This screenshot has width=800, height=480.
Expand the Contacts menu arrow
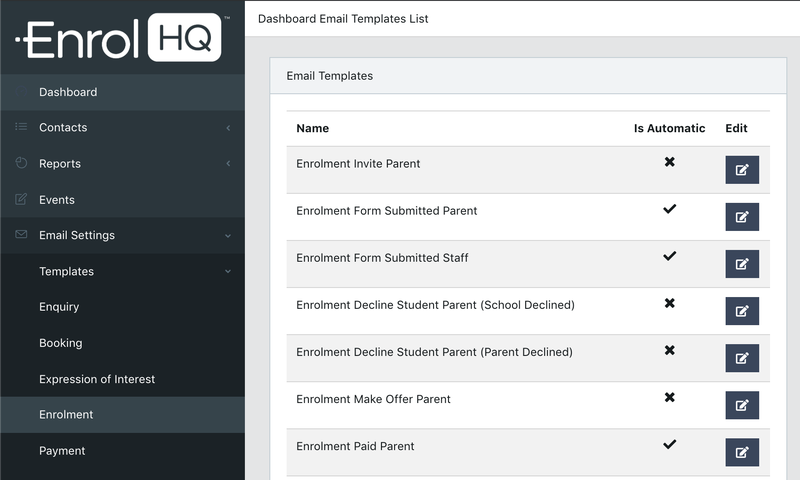click(x=228, y=128)
